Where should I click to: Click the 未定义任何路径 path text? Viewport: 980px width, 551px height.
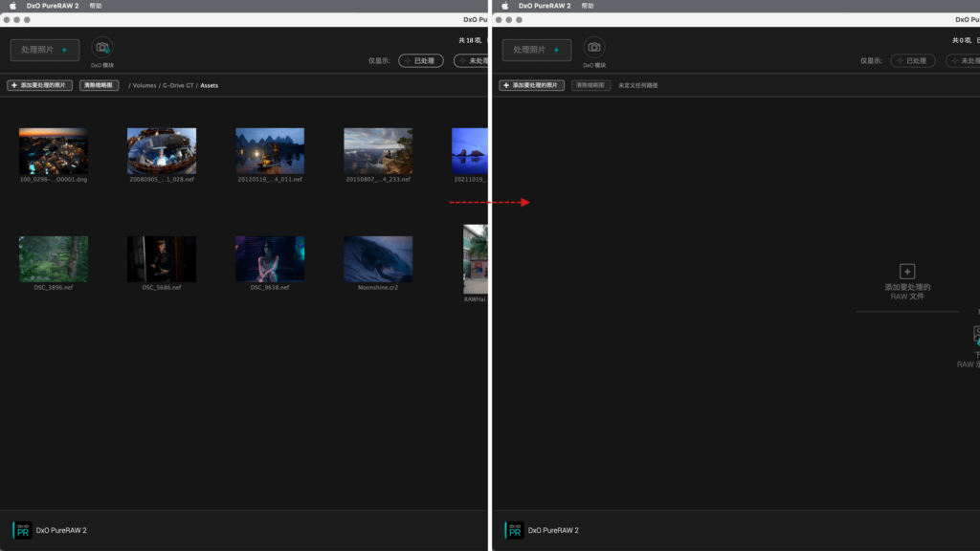[637, 85]
